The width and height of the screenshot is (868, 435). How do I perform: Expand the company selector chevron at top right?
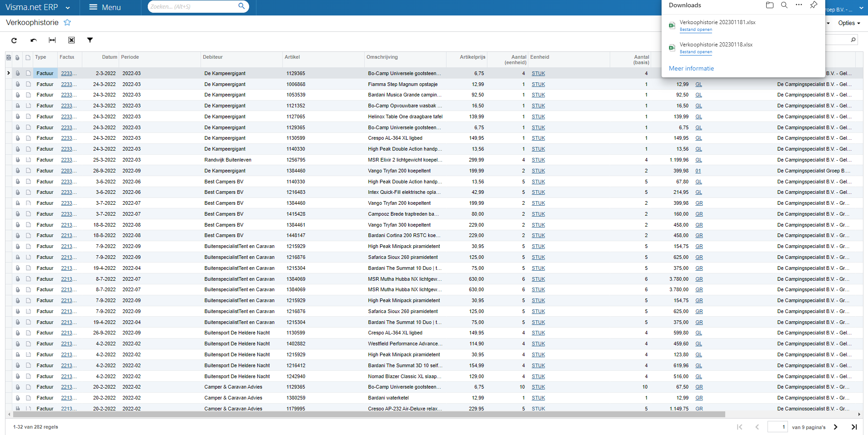coord(861,8)
